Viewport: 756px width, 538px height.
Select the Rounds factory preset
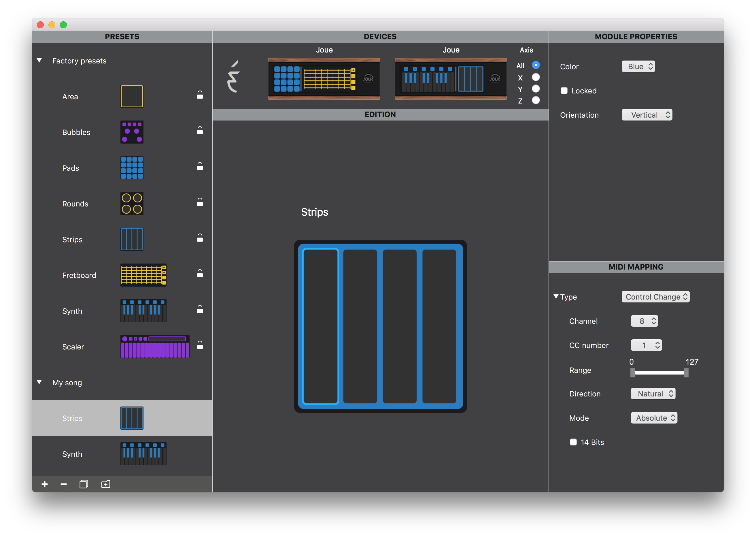point(75,204)
